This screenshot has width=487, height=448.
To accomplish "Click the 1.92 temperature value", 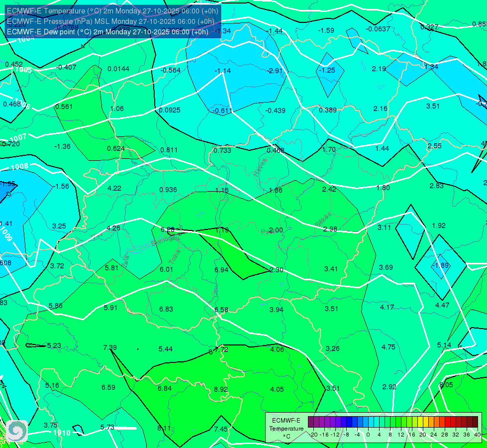I will coord(439,225).
